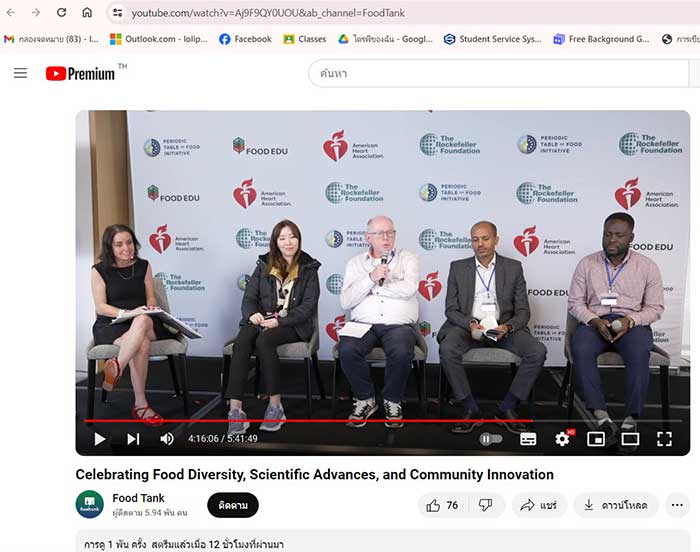Dislike the video with thumbs down
The image size is (700, 552).
click(x=485, y=505)
